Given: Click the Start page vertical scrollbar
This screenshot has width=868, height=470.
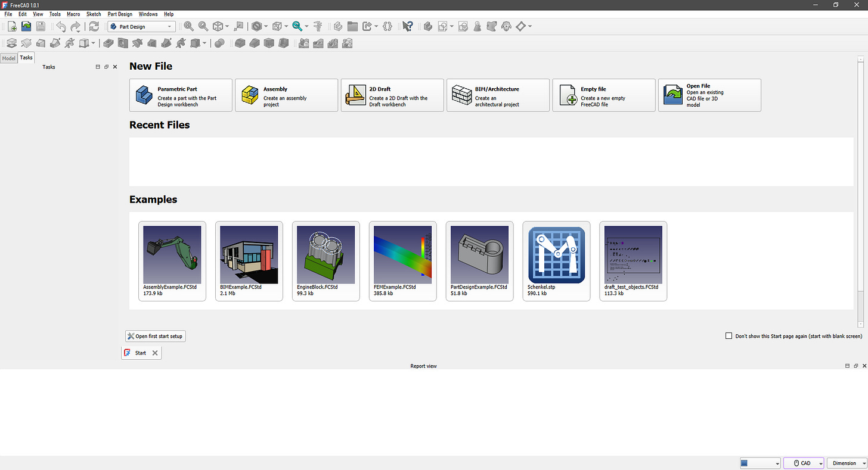Looking at the screenshot, I should coord(860,191).
